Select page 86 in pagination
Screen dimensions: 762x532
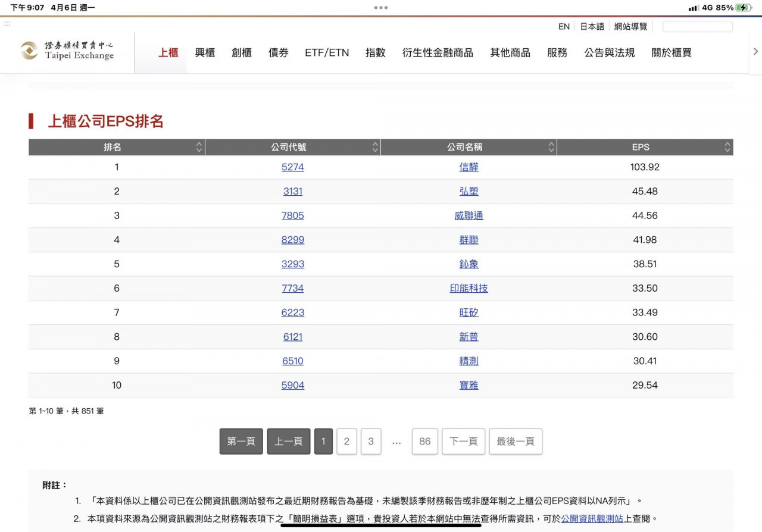coord(424,442)
